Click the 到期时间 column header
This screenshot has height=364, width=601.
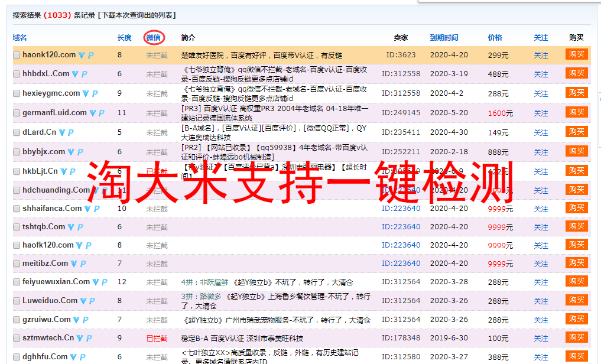445,37
